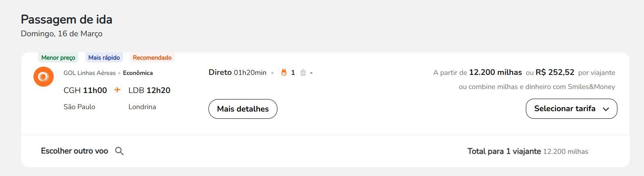Select the Menor preço tag
The image size is (644, 176).
[x=58, y=58]
